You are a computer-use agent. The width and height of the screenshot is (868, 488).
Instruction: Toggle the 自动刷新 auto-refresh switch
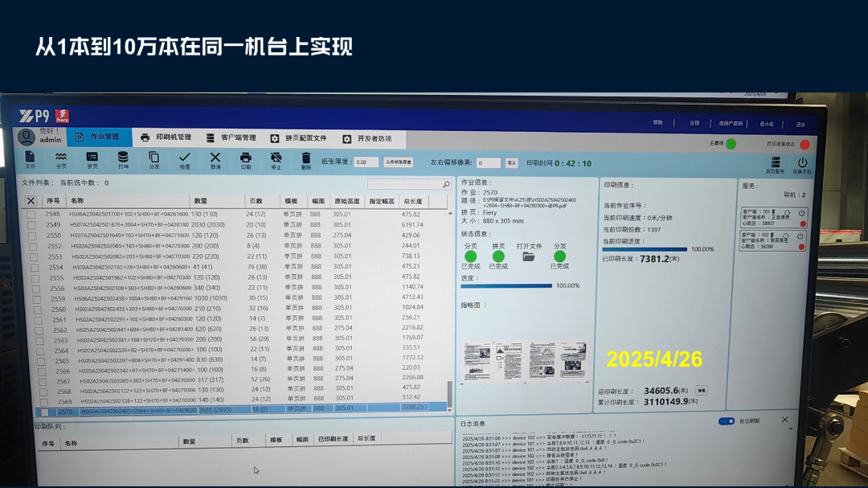pyautogui.click(x=726, y=421)
